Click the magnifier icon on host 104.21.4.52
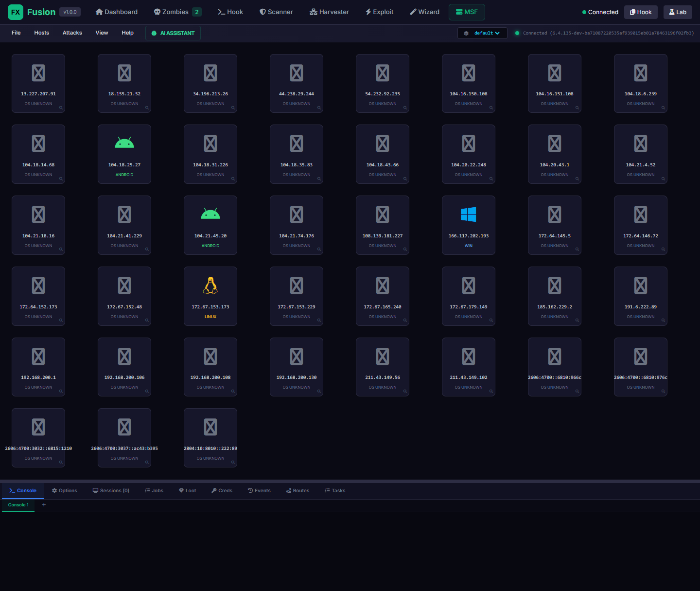This screenshot has height=591, width=700. coord(663,179)
